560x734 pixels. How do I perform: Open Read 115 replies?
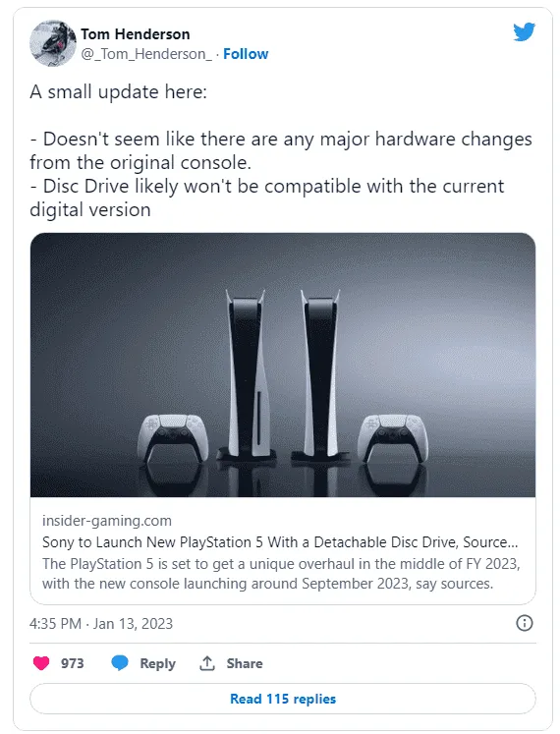[283, 699]
